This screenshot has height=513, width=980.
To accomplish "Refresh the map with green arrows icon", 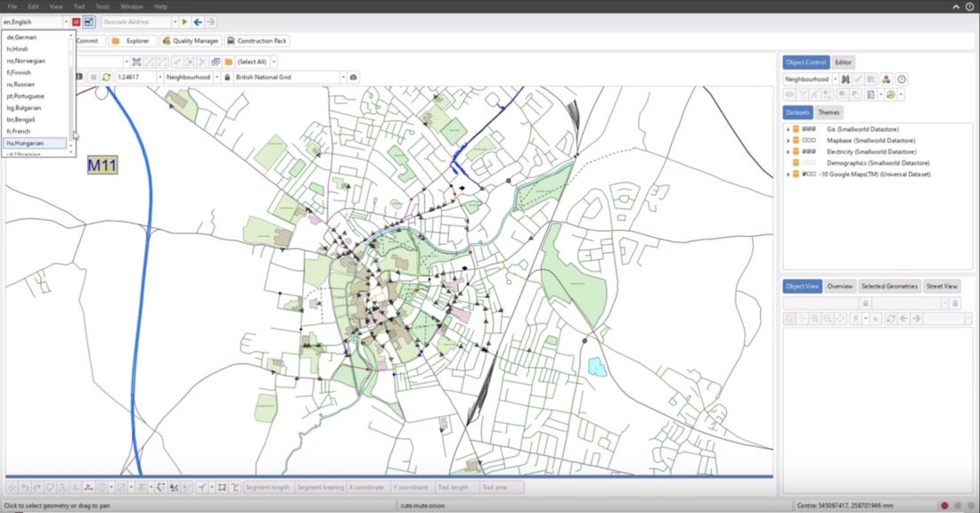I will click(x=106, y=77).
